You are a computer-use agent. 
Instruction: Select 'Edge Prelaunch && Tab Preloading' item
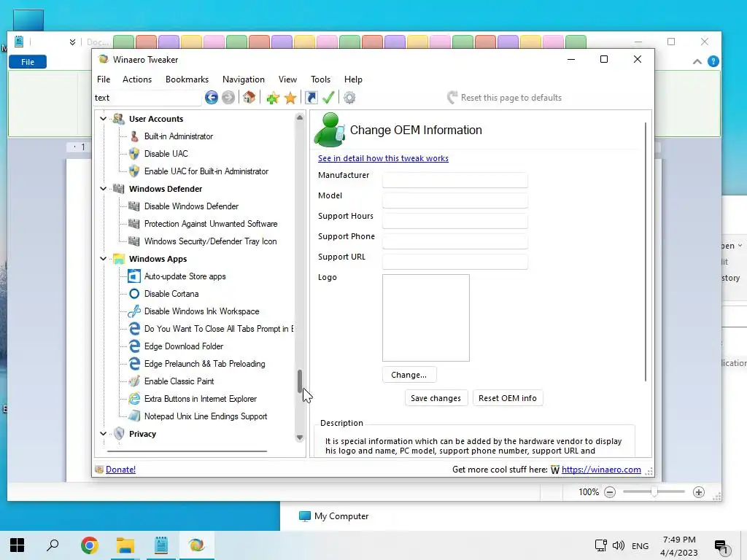[205, 364]
